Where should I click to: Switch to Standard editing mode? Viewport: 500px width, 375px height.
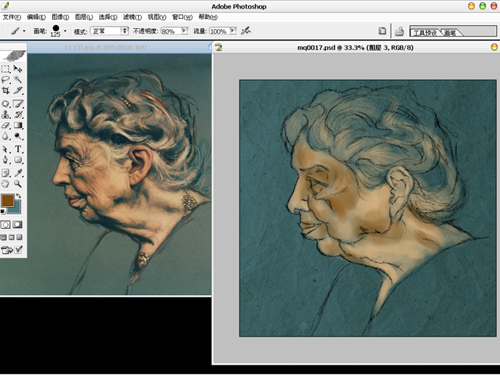click(x=6, y=225)
